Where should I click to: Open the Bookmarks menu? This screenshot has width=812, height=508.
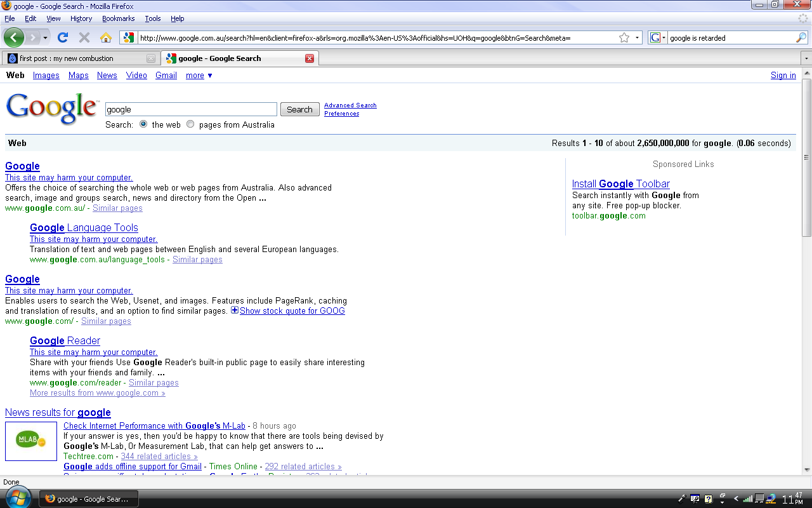[x=118, y=18]
